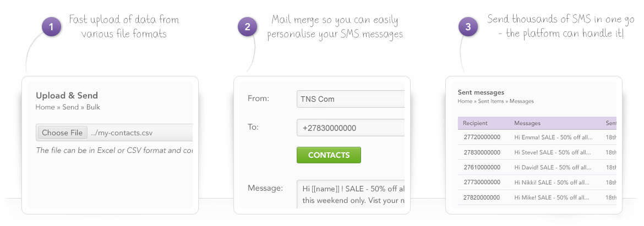Click inside the Message text area

tap(351, 194)
